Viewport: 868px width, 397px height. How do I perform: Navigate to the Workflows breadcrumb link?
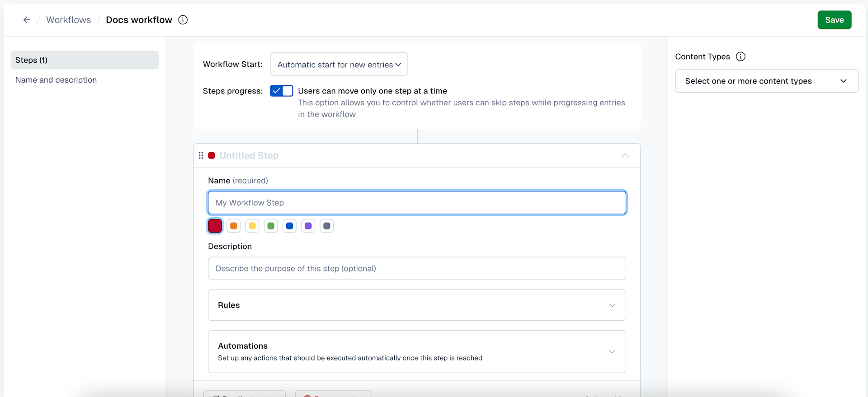69,20
